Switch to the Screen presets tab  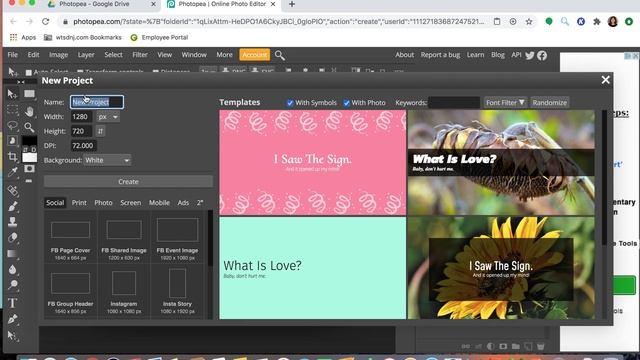(131, 203)
